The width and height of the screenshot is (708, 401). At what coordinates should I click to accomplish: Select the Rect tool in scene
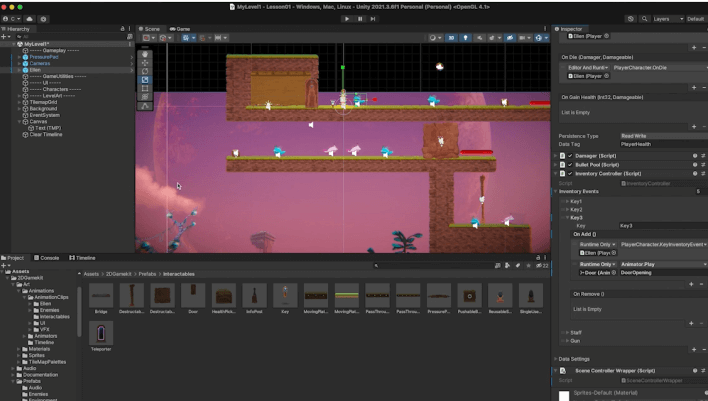(145, 89)
